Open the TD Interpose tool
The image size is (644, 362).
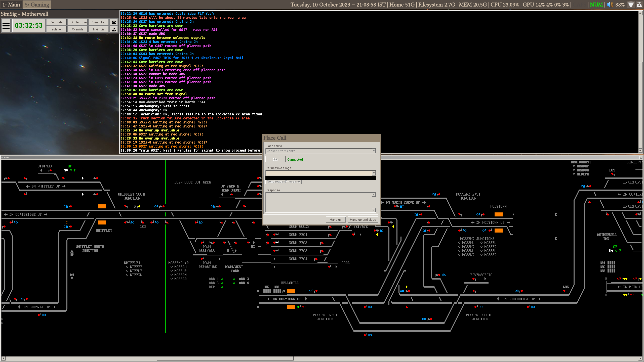coord(78,22)
